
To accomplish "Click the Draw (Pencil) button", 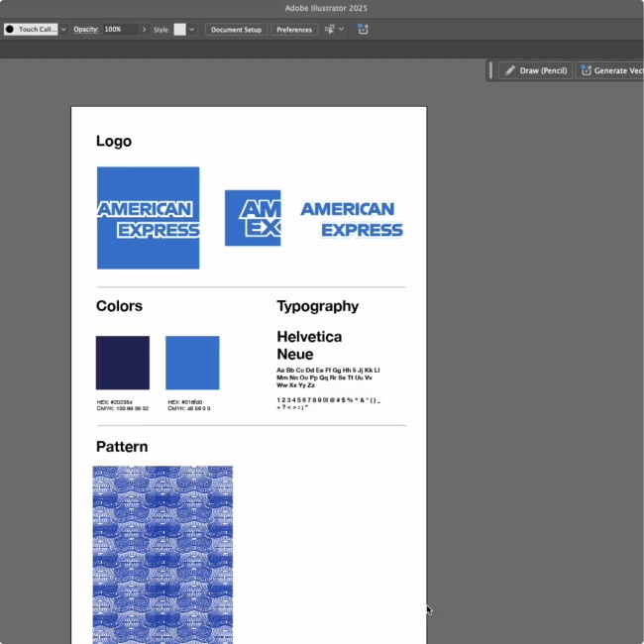I will [535, 70].
